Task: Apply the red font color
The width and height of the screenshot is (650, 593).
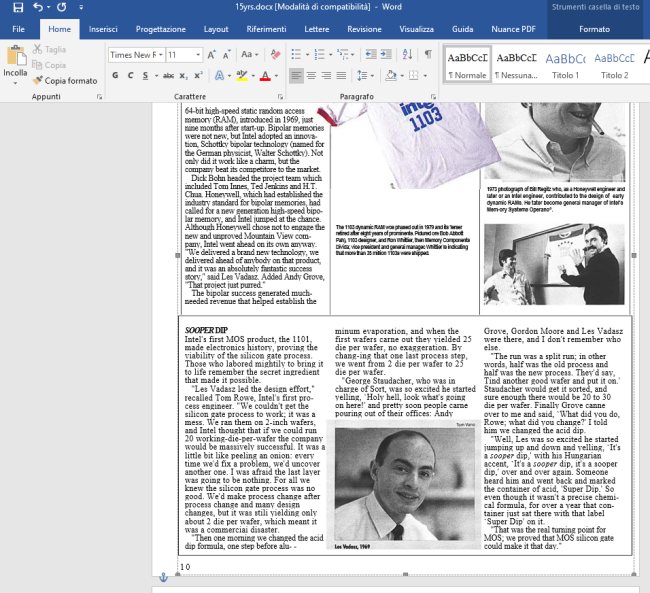Action: [265, 75]
